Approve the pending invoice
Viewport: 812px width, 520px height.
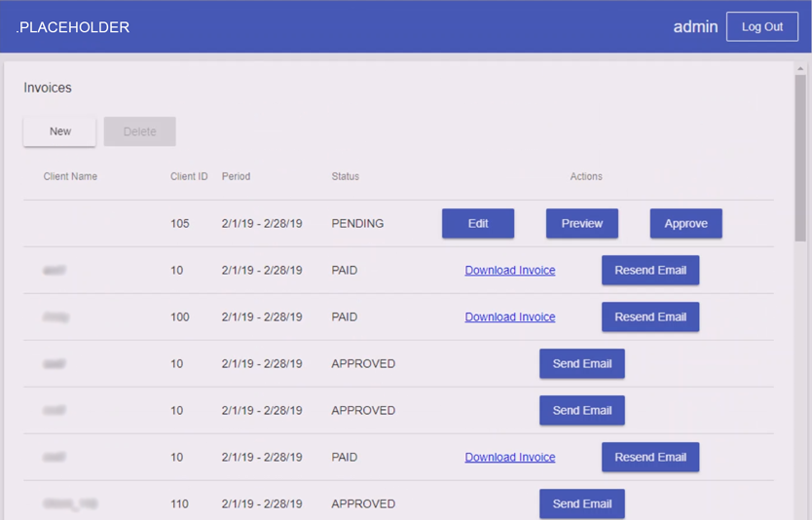pos(685,223)
